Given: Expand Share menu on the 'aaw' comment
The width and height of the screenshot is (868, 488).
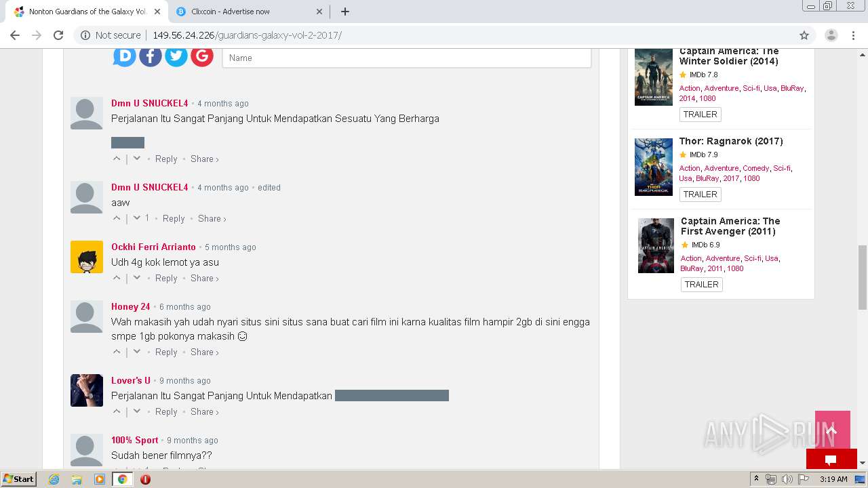Looking at the screenshot, I should (212, 218).
